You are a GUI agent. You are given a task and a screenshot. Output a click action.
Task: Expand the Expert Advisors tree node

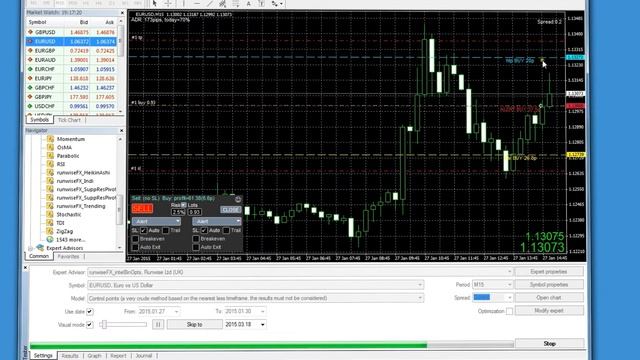(31, 248)
